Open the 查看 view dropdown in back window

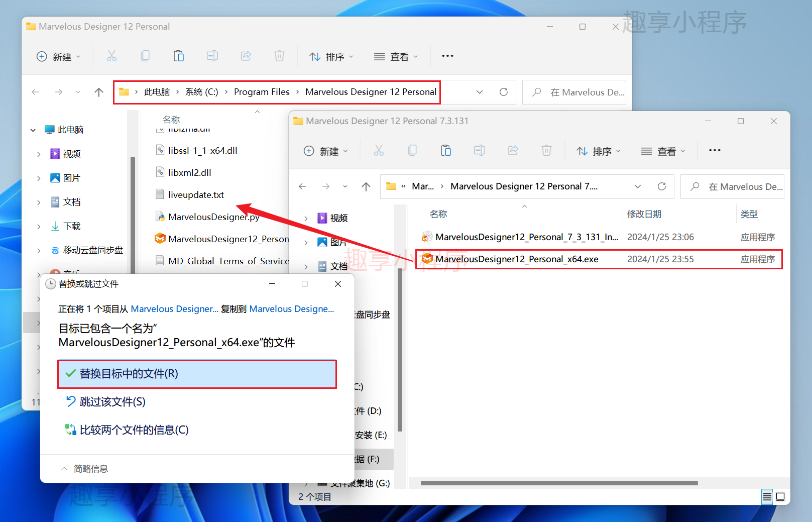click(x=396, y=56)
